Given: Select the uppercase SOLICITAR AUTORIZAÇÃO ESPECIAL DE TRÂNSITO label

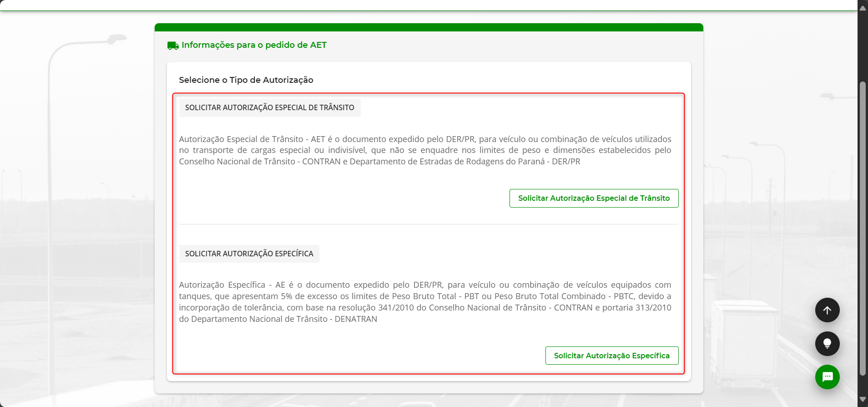Looking at the screenshot, I should pyautogui.click(x=269, y=108).
